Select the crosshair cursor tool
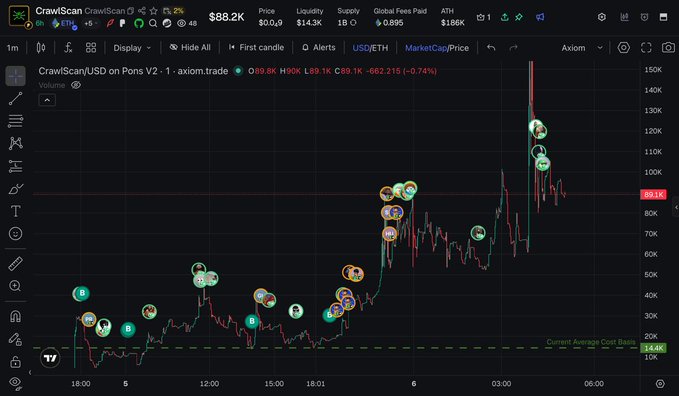Image resolution: width=679 pixels, height=396 pixels. click(x=15, y=76)
